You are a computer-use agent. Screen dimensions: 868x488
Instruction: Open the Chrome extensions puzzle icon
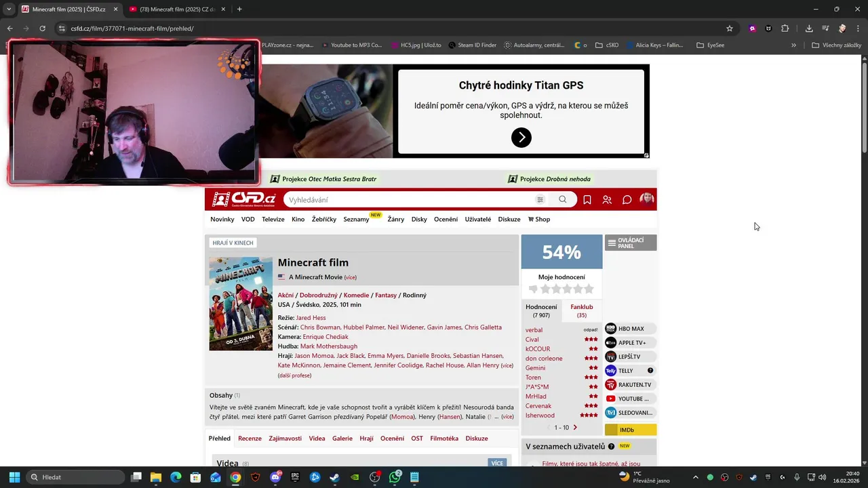click(785, 28)
